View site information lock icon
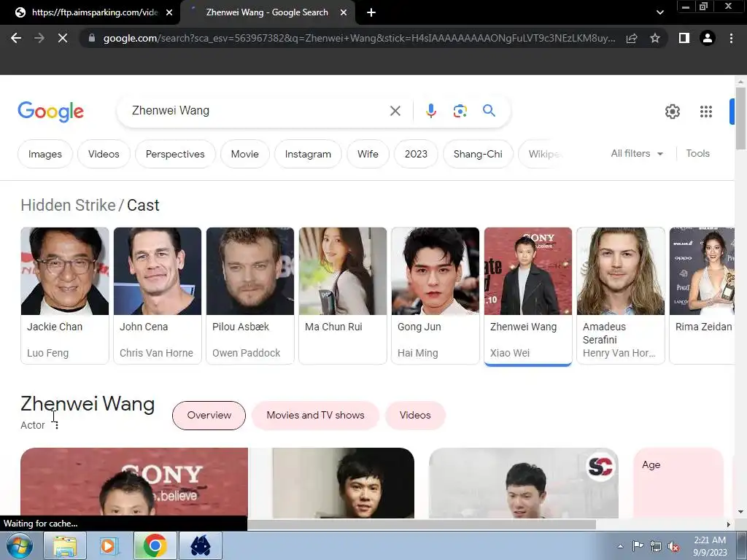The height and width of the screenshot is (560, 747). (92, 38)
